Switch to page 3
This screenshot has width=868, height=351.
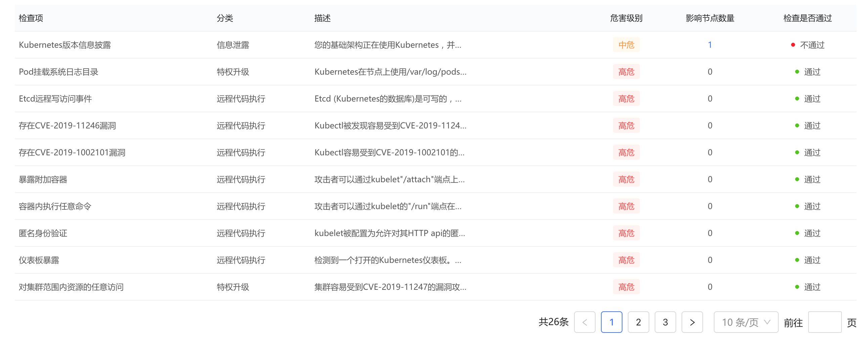pos(665,322)
